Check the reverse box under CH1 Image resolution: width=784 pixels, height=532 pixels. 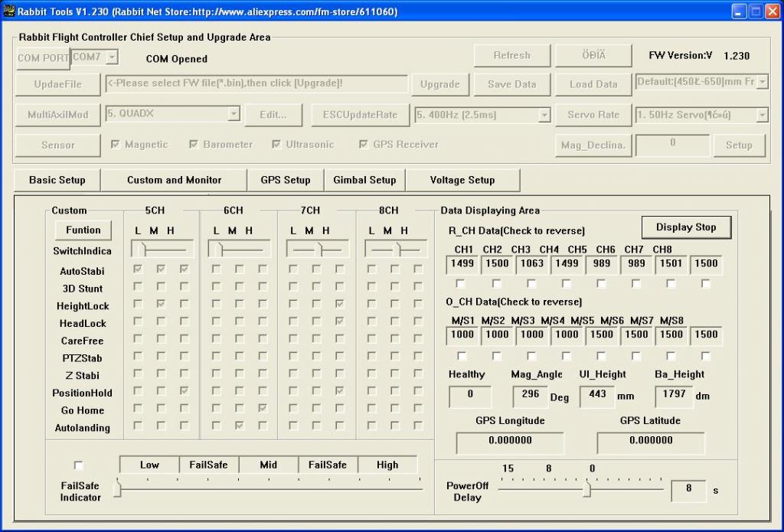pyautogui.click(x=462, y=283)
